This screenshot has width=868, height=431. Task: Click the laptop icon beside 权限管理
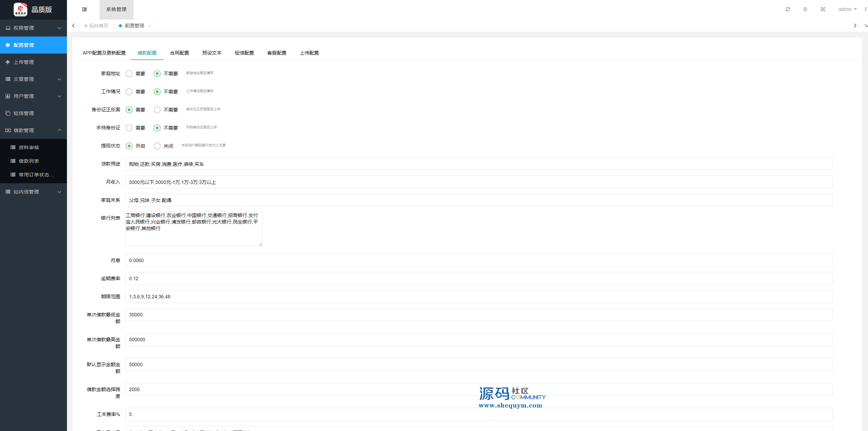8,28
